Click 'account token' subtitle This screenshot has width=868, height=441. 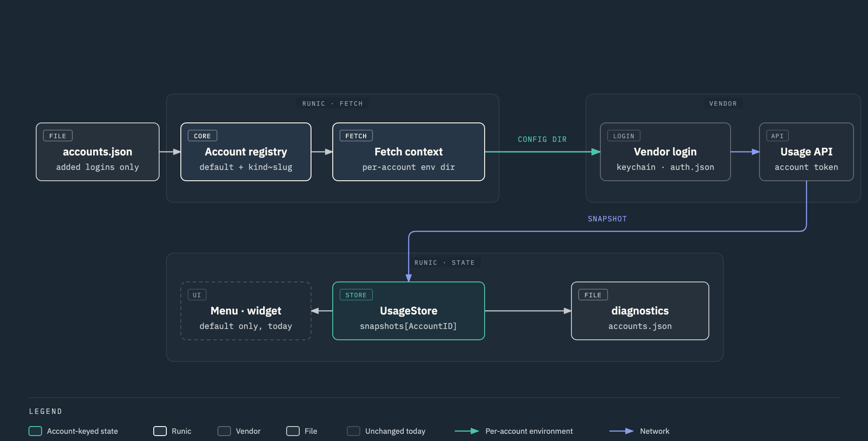point(807,167)
